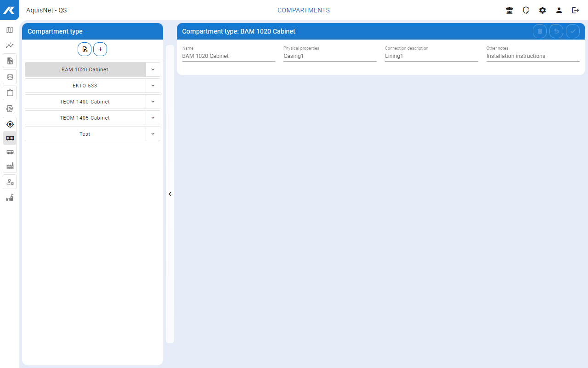Open the line chart icon in sidebar
This screenshot has width=588, height=368.
pos(10,46)
